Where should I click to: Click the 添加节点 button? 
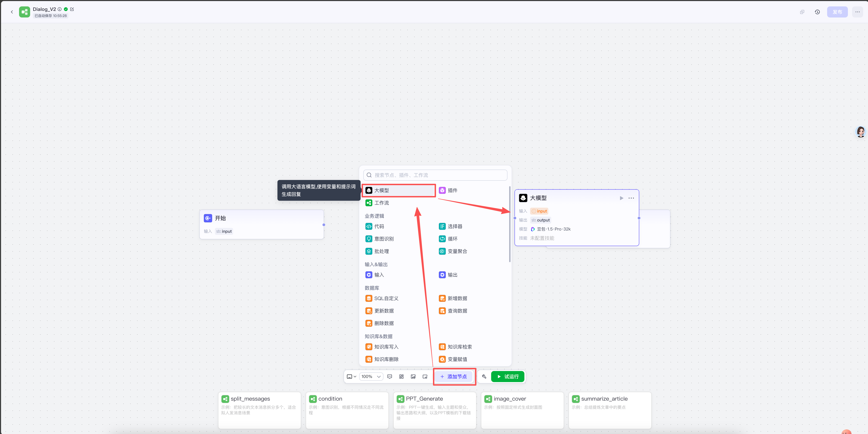pyautogui.click(x=454, y=376)
